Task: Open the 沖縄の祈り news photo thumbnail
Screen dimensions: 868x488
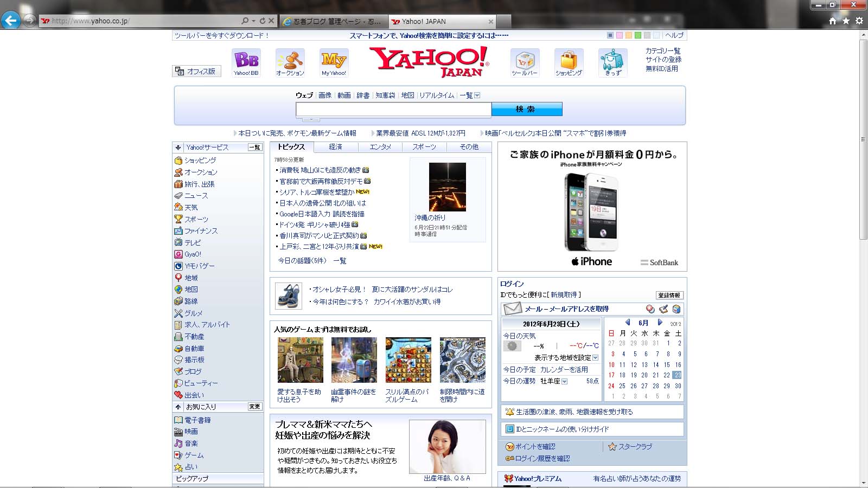Action: [448, 187]
